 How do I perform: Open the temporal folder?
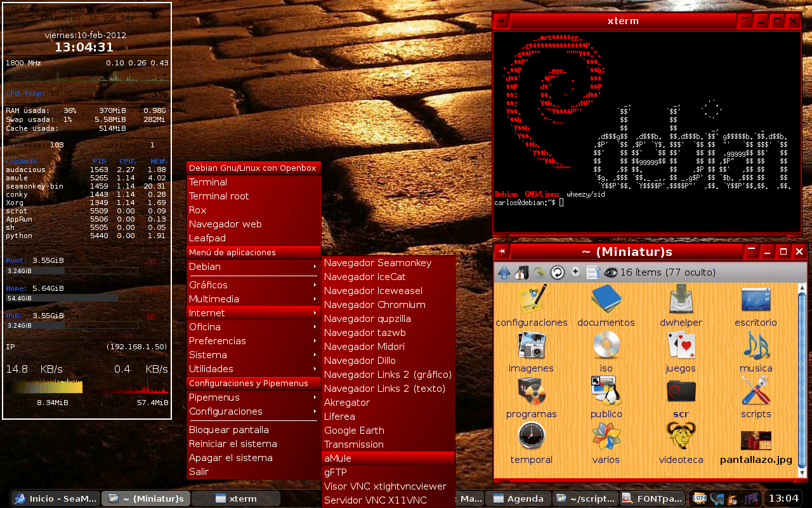click(x=531, y=443)
